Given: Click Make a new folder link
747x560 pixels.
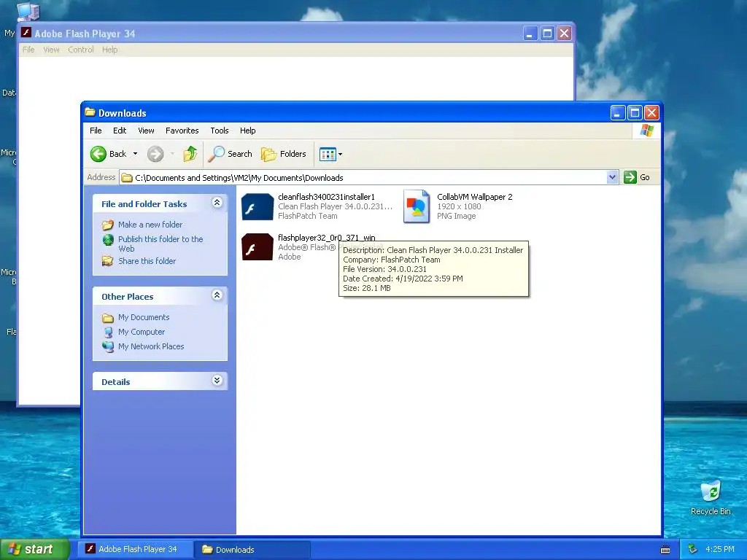Looking at the screenshot, I should (x=150, y=225).
